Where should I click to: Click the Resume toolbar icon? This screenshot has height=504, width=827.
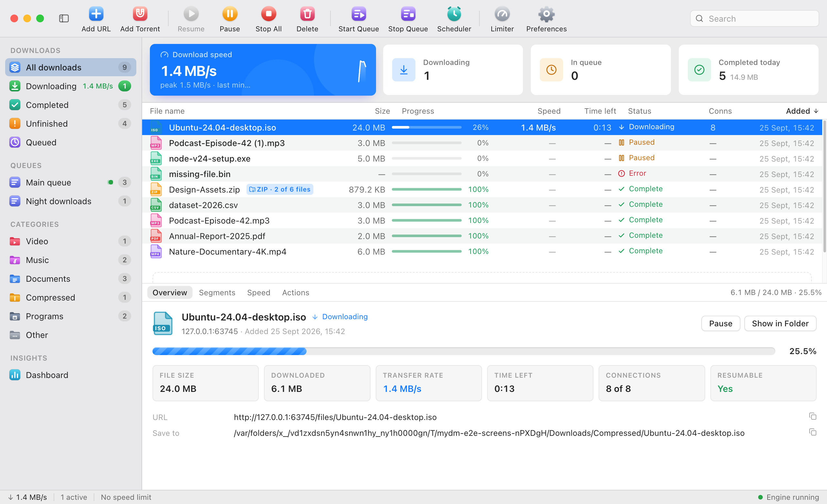[191, 14]
